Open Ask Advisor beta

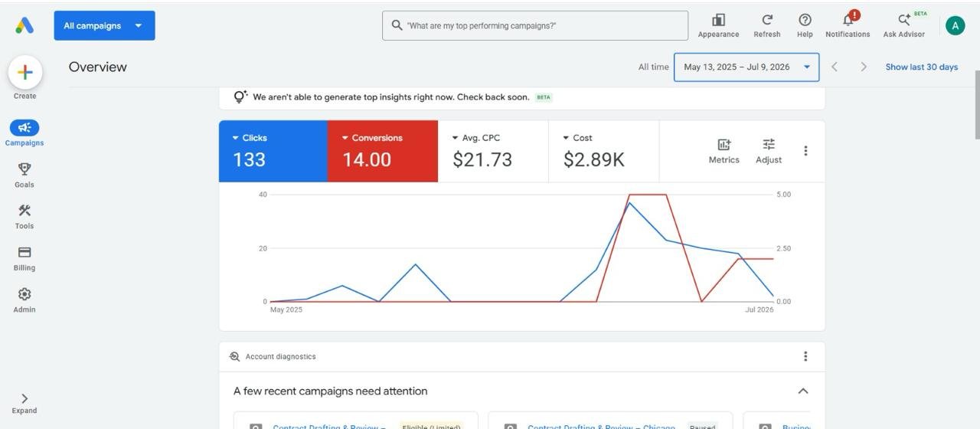904,25
